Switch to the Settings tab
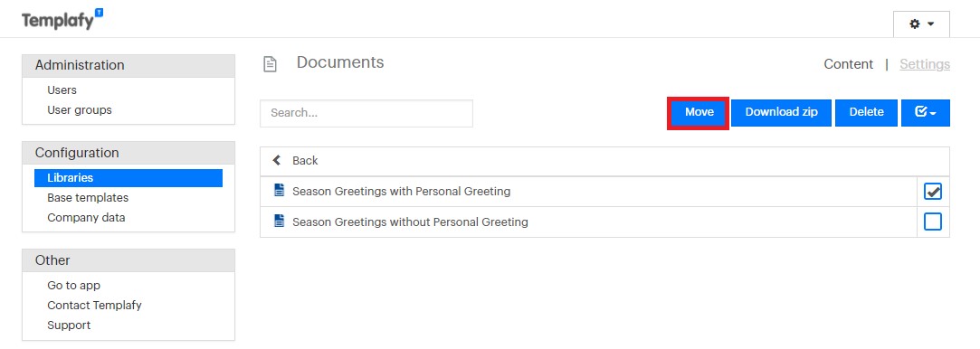The image size is (980, 349). 925,64
